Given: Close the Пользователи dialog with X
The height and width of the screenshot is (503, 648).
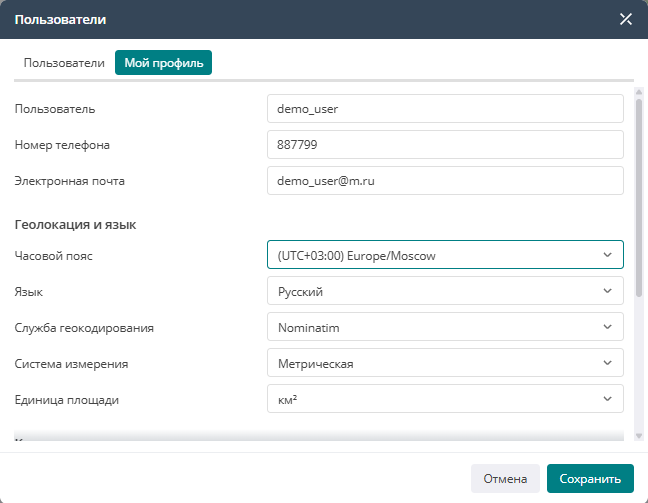Looking at the screenshot, I should coord(626,19).
